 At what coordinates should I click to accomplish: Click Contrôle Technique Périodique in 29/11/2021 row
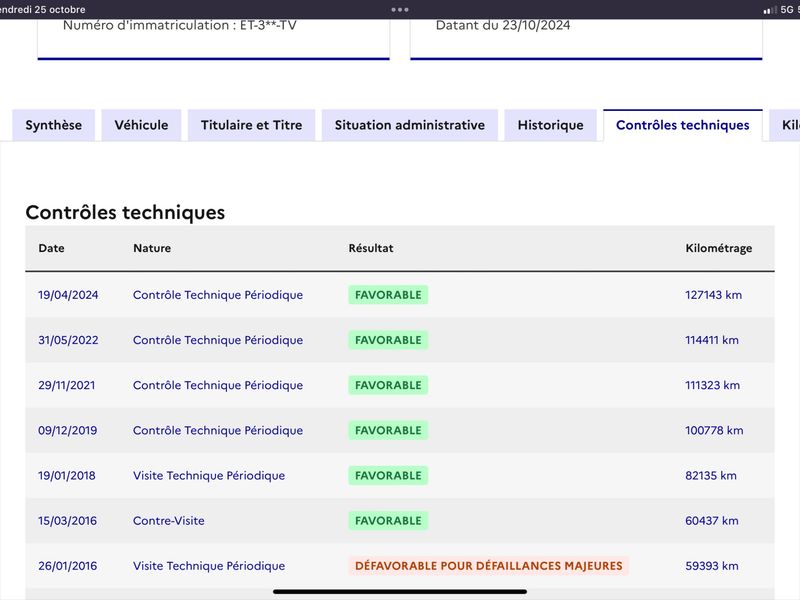218,385
